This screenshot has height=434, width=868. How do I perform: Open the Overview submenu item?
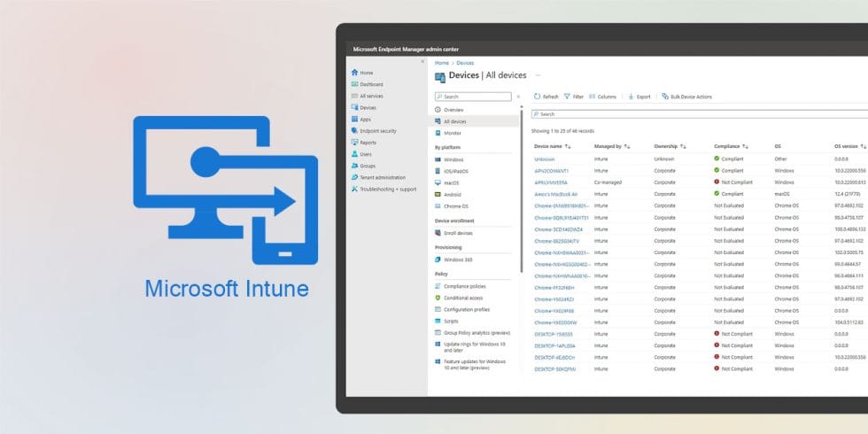[x=450, y=110]
